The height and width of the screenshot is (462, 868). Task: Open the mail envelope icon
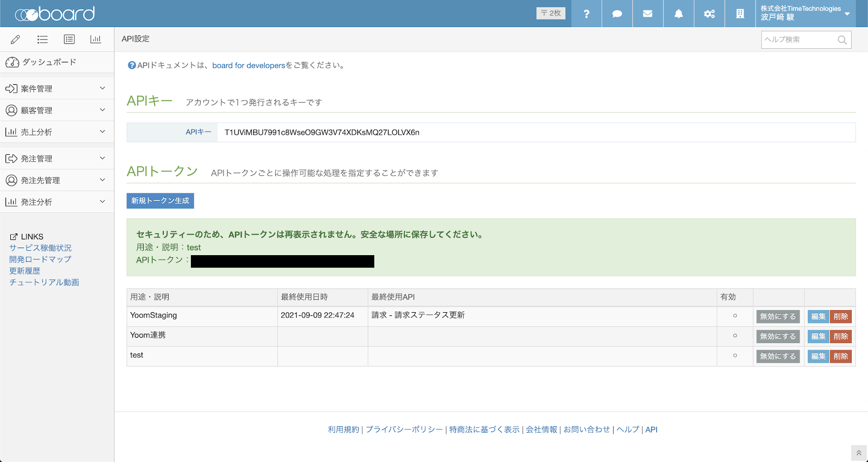[648, 14]
